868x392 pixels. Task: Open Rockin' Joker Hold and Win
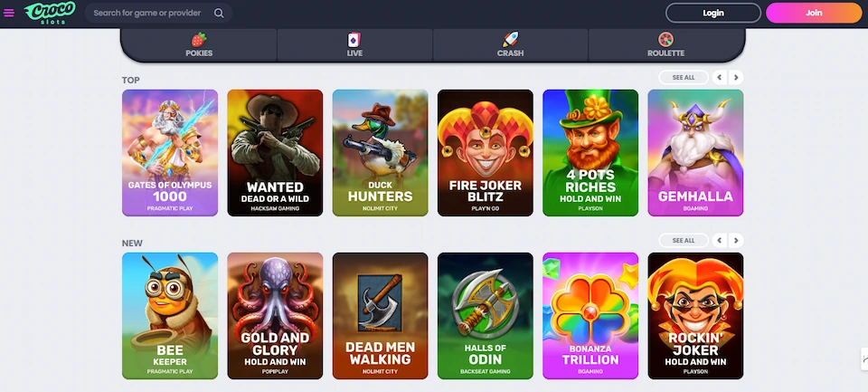coord(696,316)
